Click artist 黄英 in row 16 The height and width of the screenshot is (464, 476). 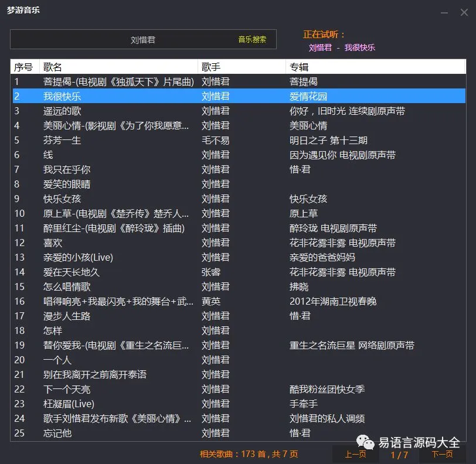pos(211,301)
